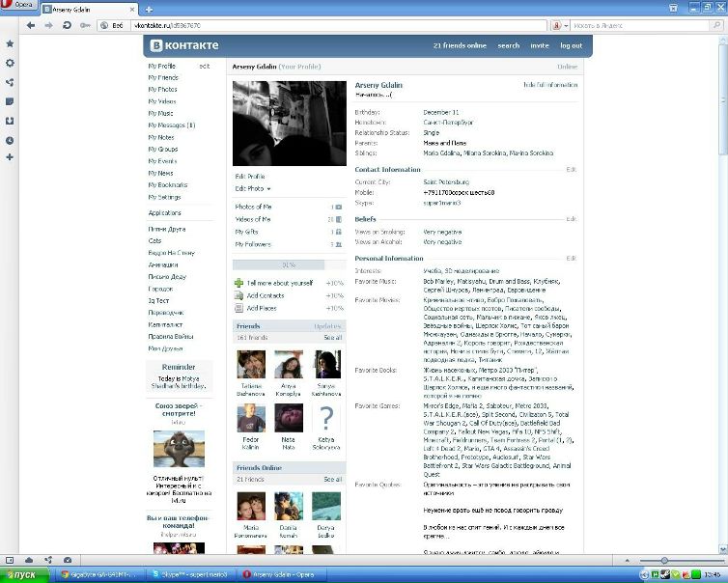728x583 pixels.
Task: Open a new tab with the plus button
Action: click(148, 8)
